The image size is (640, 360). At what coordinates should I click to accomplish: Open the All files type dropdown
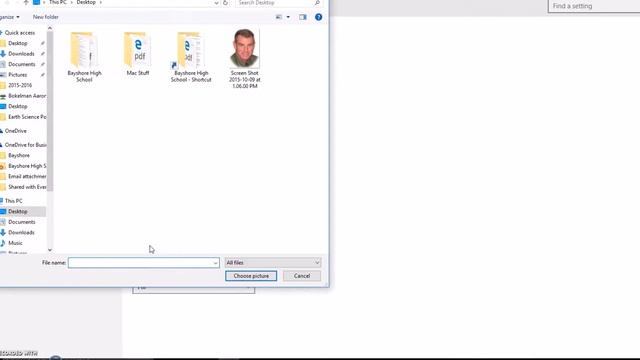pyautogui.click(x=273, y=263)
